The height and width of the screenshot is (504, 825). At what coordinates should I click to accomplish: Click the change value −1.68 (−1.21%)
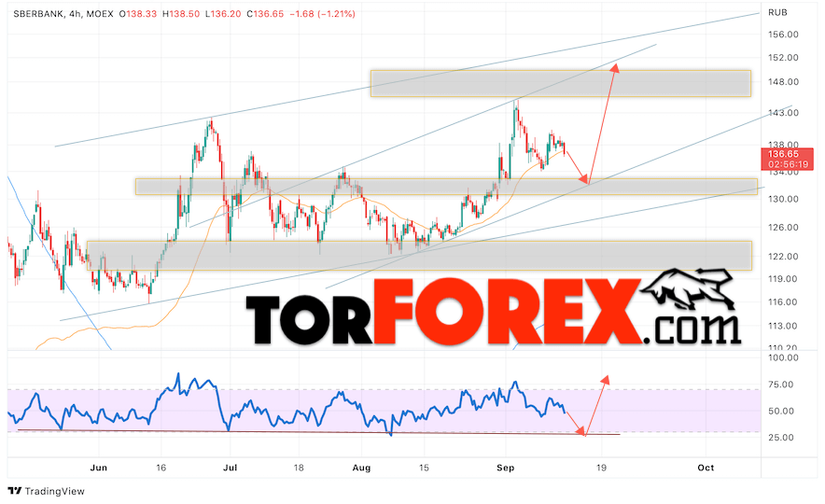323,14
